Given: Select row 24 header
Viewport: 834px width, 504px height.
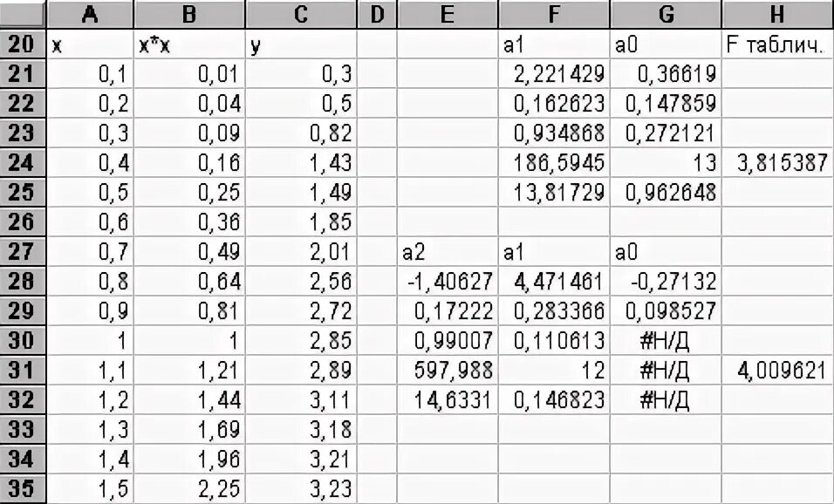Looking at the screenshot, I should (23, 163).
